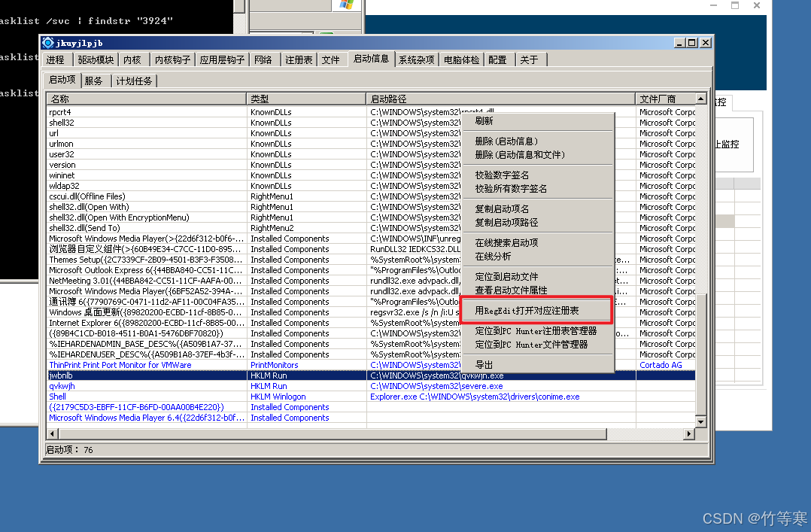Click 用RegEdit打开对应注册表 menu item
This screenshot has height=532, width=811.
pos(527,310)
